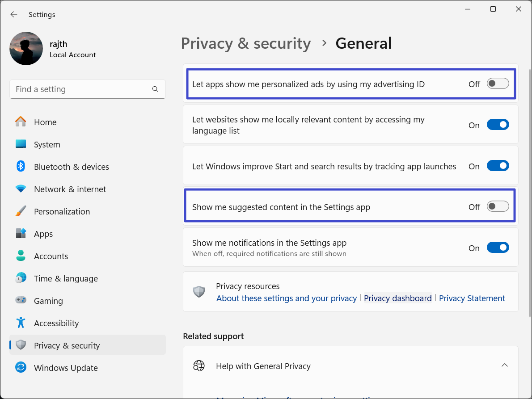Open the Privacy Statement link
The height and width of the screenshot is (399, 532).
click(x=472, y=298)
